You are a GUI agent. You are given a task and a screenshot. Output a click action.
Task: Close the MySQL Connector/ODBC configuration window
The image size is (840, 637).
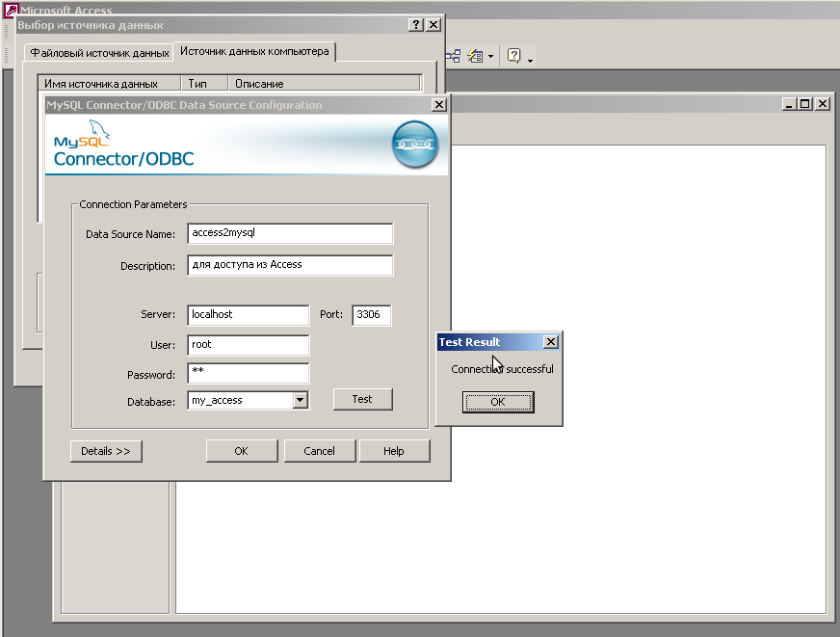(438, 104)
